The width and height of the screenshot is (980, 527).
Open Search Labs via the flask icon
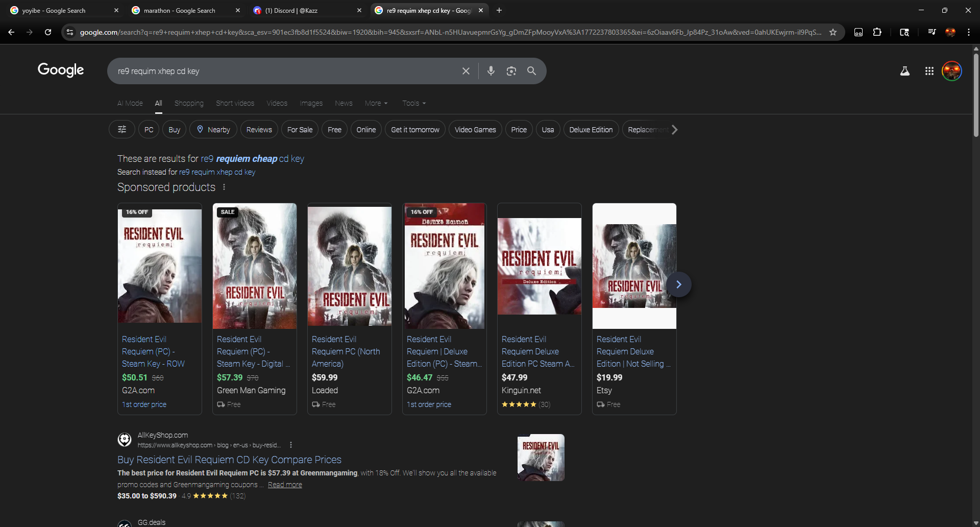[904, 71]
